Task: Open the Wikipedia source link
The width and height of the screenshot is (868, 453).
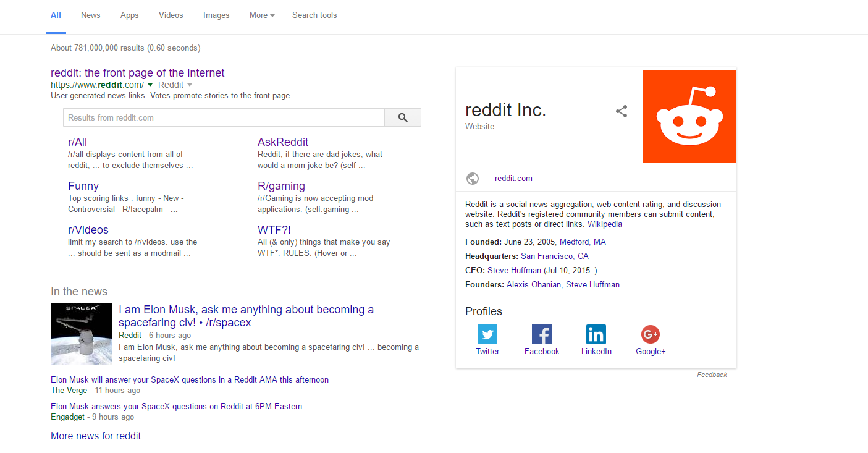Action: coord(605,224)
